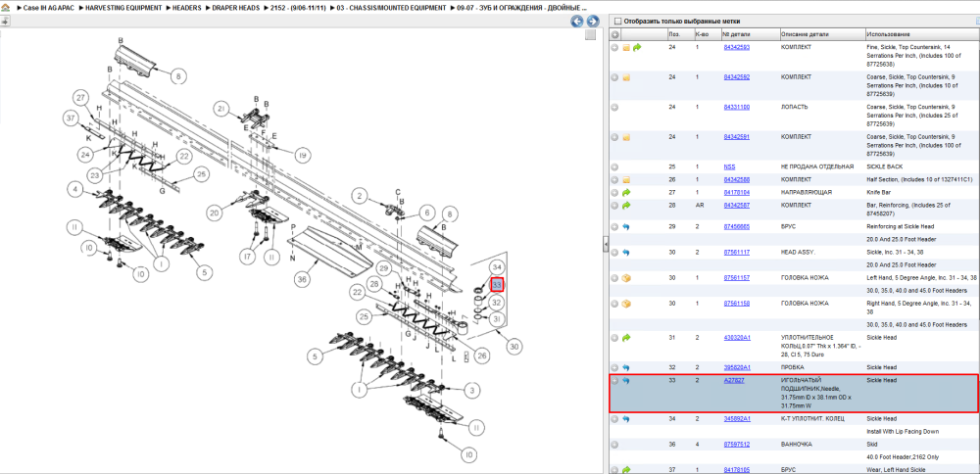Open 'HEADERS' breadcrumb

(186, 9)
